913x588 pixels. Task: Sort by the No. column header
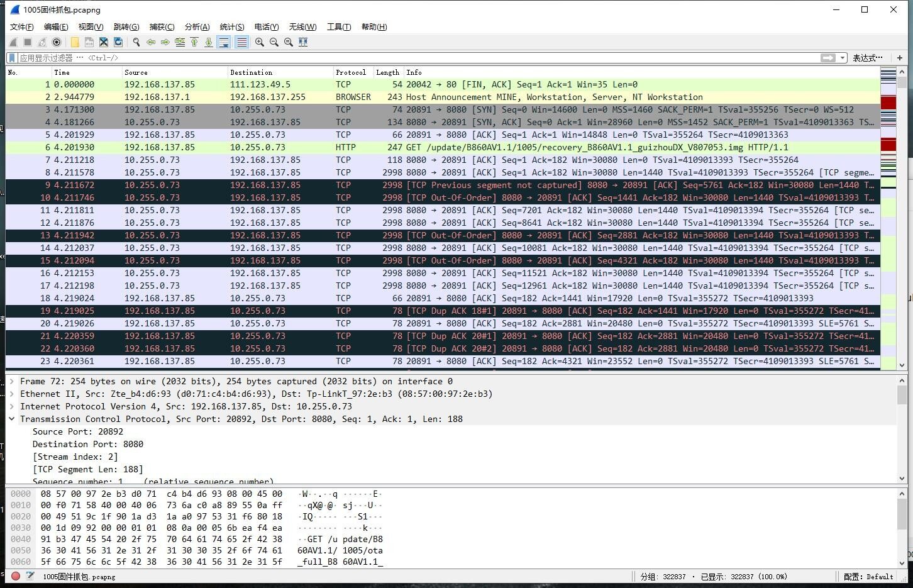click(x=28, y=72)
